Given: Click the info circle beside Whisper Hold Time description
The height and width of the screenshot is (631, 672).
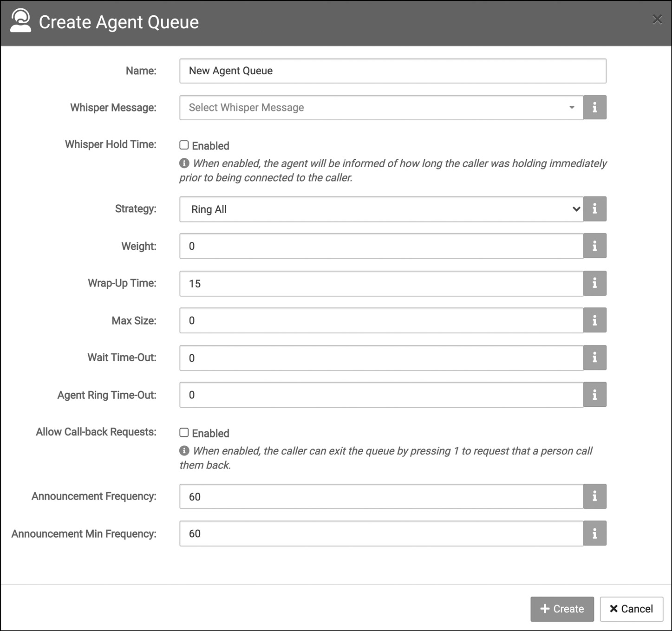Looking at the screenshot, I should (x=185, y=163).
